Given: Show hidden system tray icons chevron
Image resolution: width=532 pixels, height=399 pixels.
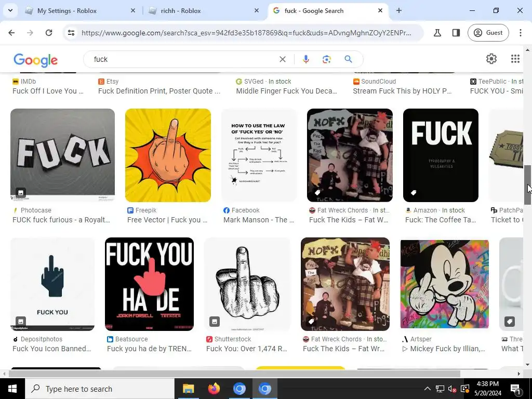Looking at the screenshot, I should 428,389.
